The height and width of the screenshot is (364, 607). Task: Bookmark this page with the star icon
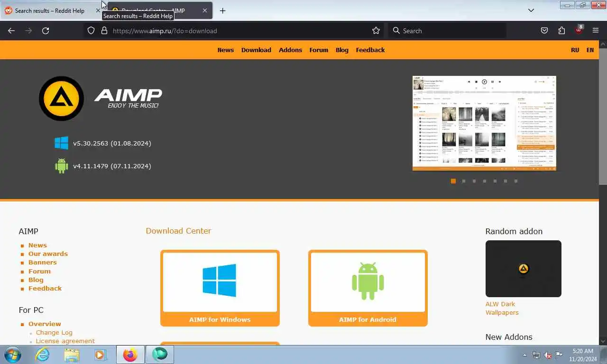[x=376, y=31]
